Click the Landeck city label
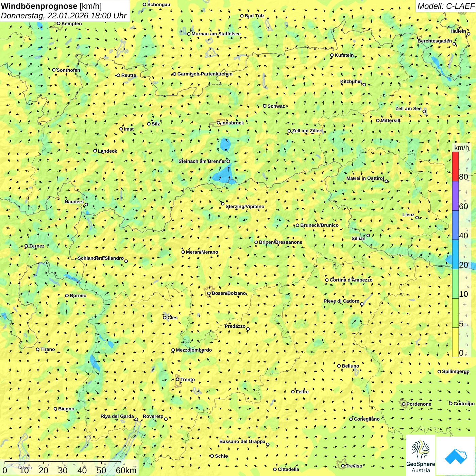The width and height of the screenshot is (476, 476). click(107, 151)
